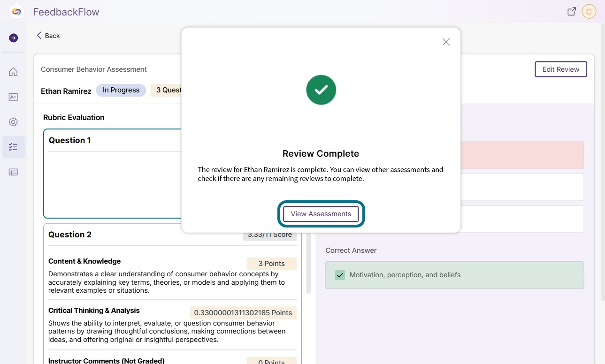
Task: Click the Consumer Behavior Assessment title
Action: tap(94, 69)
